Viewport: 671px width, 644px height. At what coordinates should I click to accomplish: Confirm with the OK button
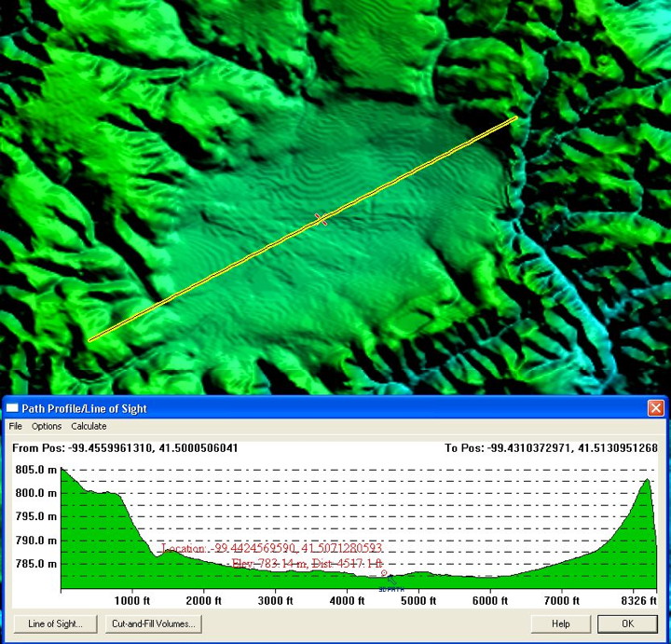(x=627, y=623)
